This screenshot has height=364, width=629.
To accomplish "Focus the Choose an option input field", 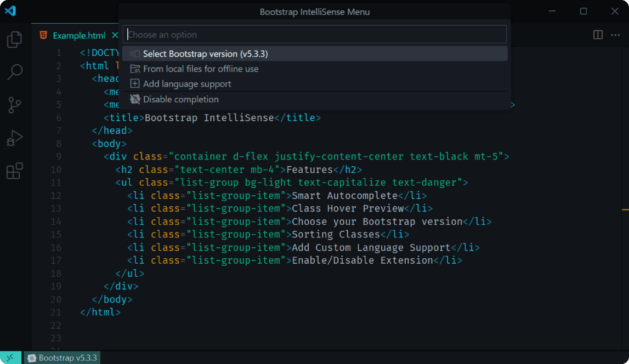I will click(x=315, y=34).
